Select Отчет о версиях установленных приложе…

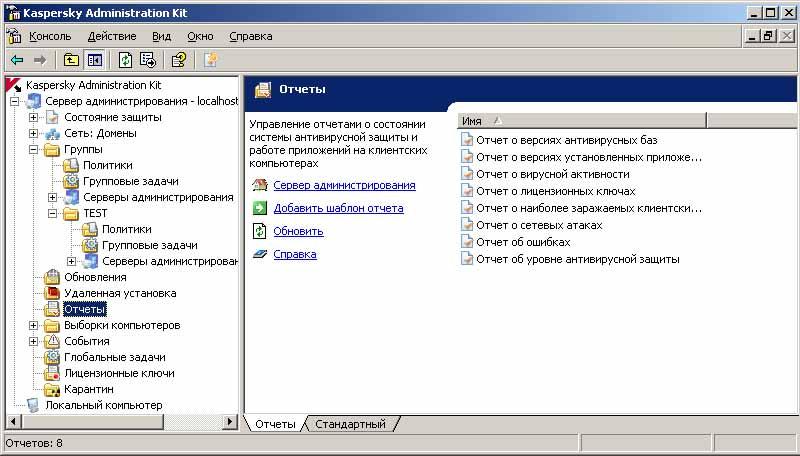coord(589,157)
